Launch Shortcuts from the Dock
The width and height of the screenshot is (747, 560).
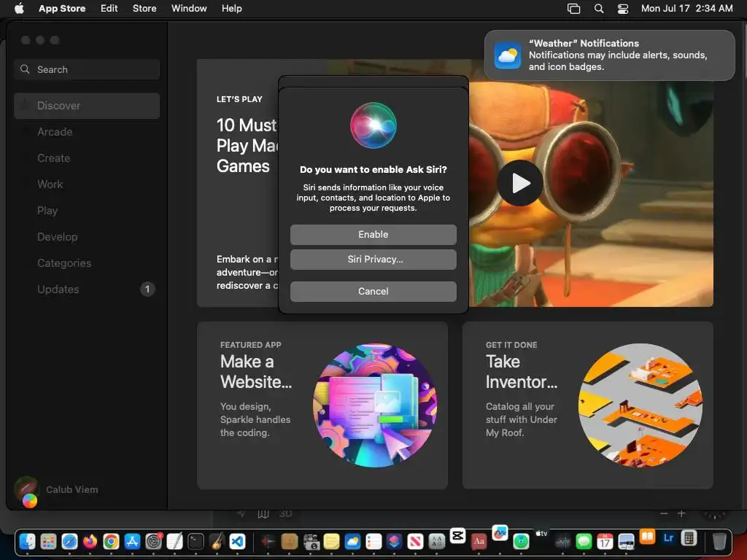tap(394, 542)
